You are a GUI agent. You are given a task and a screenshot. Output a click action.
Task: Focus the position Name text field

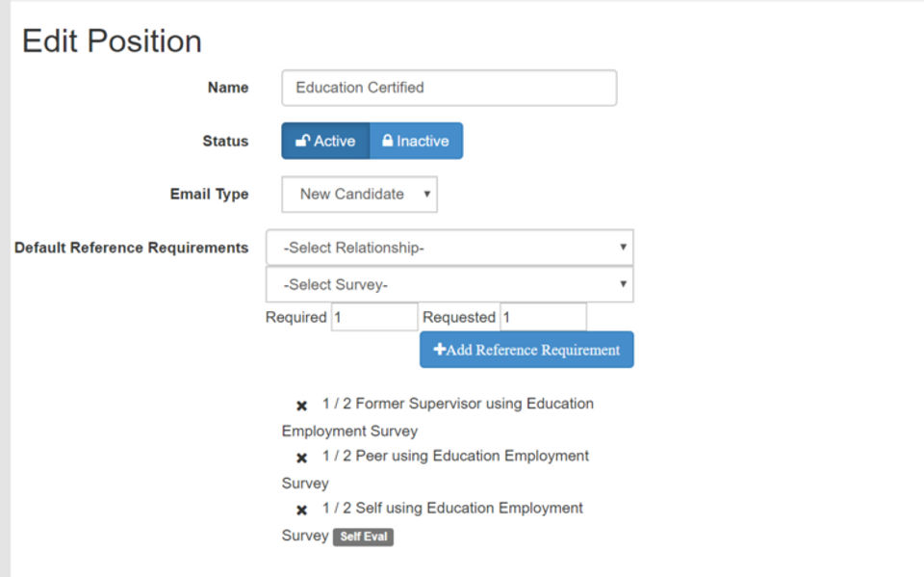[x=449, y=88]
